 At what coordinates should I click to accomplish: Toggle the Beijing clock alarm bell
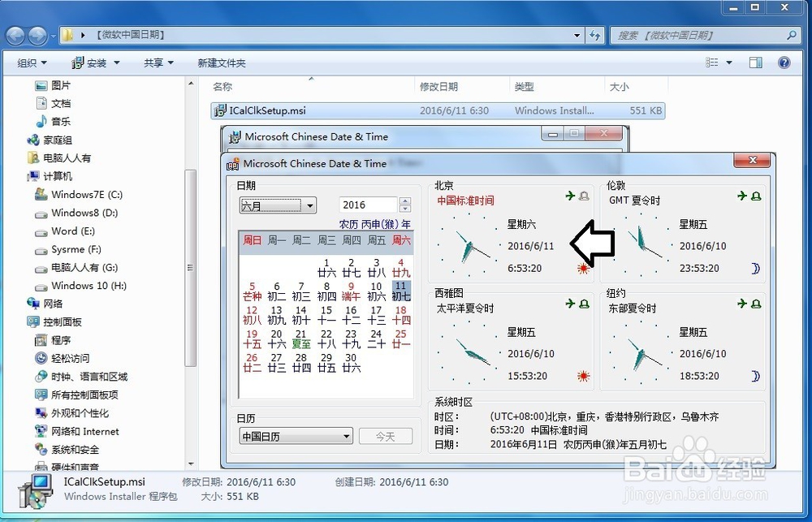(584, 196)
